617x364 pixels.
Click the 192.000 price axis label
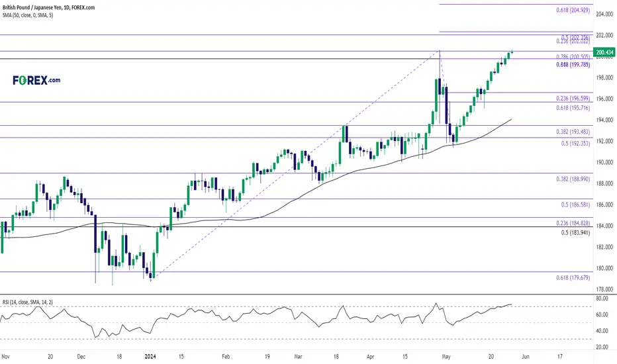[604, 141]
